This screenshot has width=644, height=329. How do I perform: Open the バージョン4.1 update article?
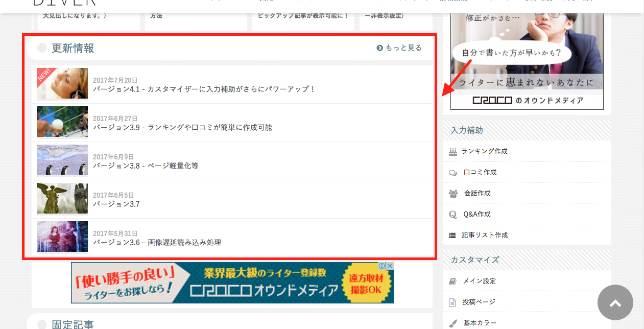pos(204,89)
